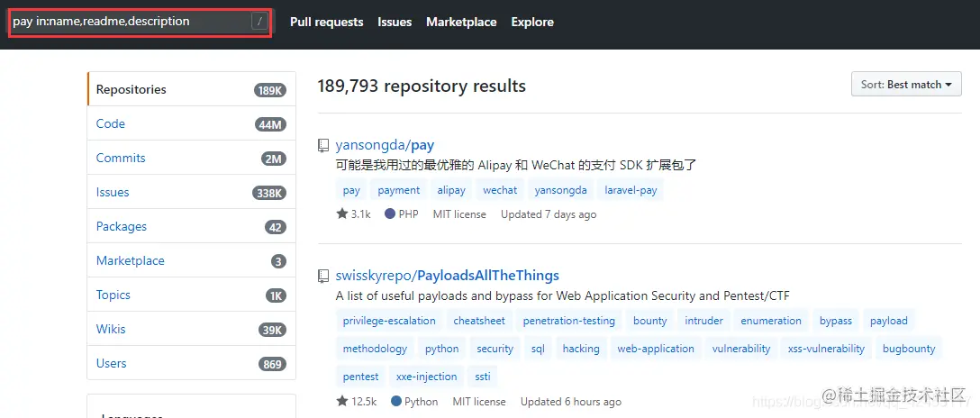Open the swisskyrepo/PayloadsAllTheThings repository link
The height and width of the screenshot is (418, 980).
447,276
